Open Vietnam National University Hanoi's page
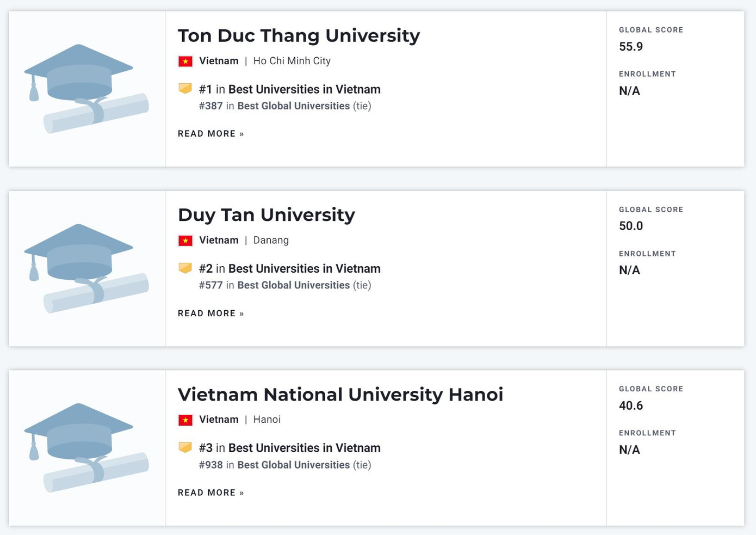 340,394
